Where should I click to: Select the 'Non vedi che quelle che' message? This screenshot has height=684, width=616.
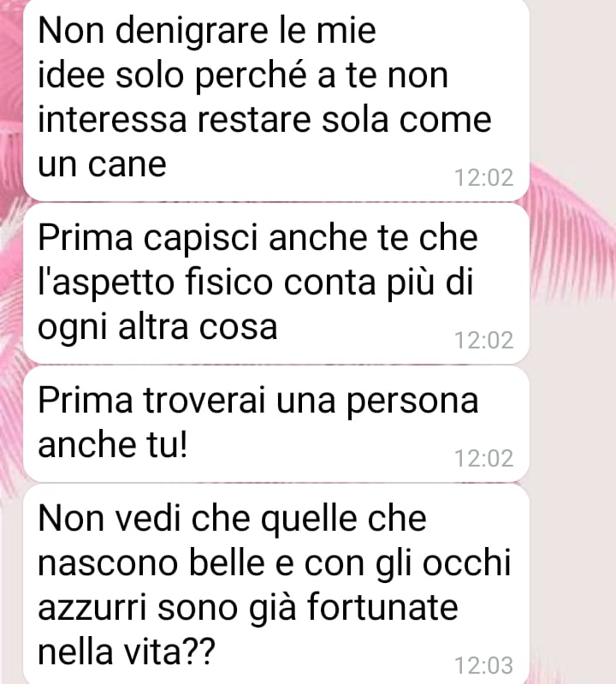click(276, 585)
